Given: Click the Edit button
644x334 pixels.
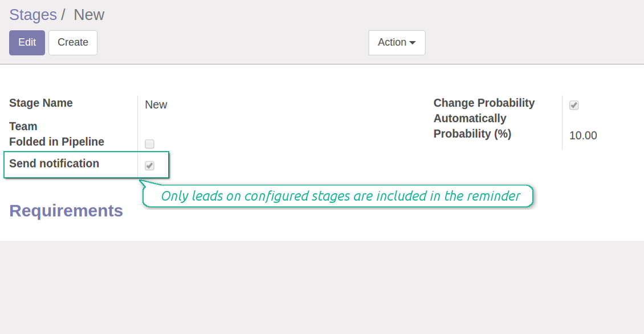Looking at the screenshot, I should [27, 43].
